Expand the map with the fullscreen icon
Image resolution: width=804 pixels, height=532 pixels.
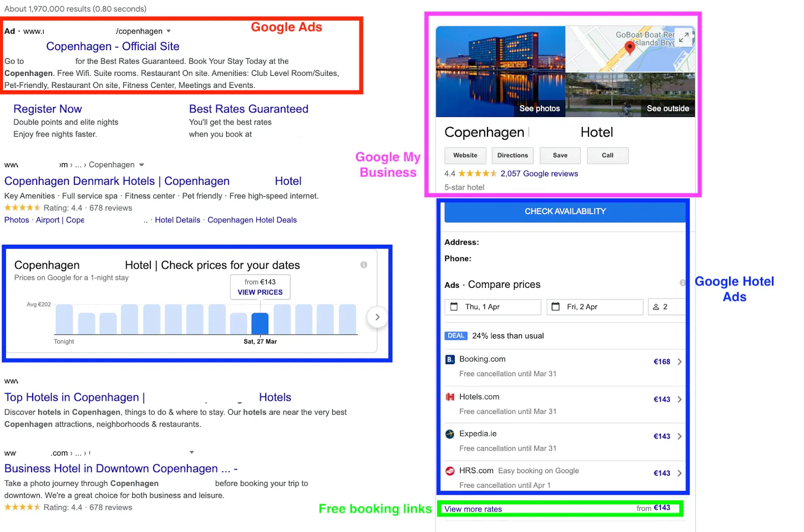[x=684, y=37]
